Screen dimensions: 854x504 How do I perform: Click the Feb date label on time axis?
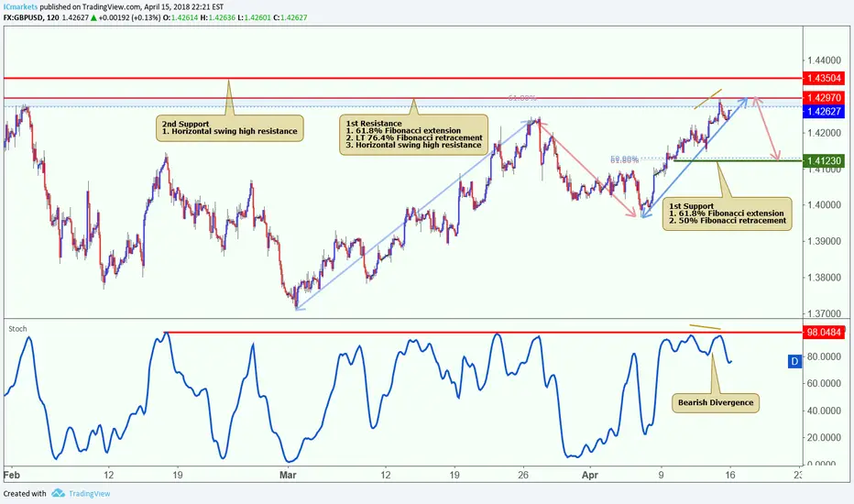[x=11, y=475]
